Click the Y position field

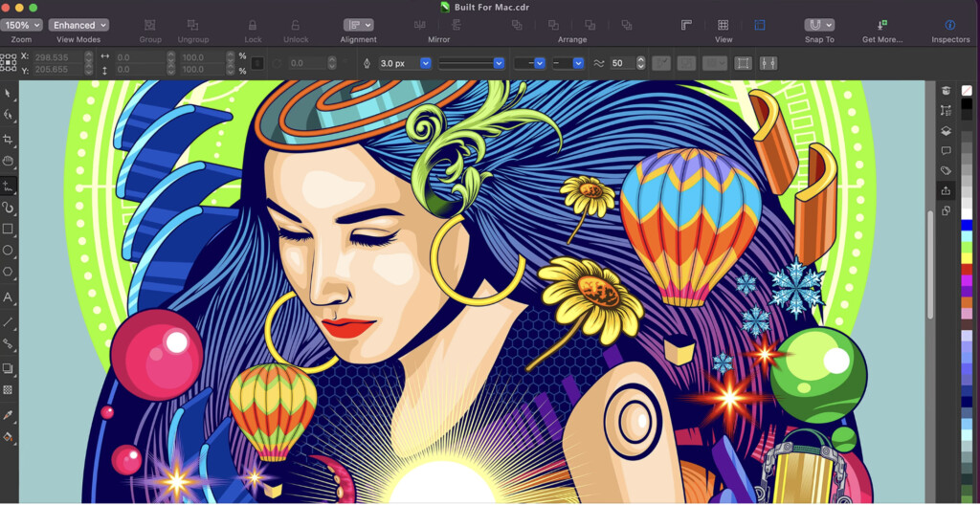[56, 70]
